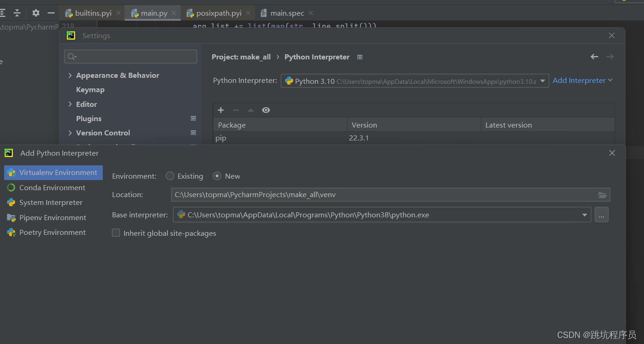The image size is (644, 344).
Task: Sort by Package column header
Action: (x=280, y=125)
